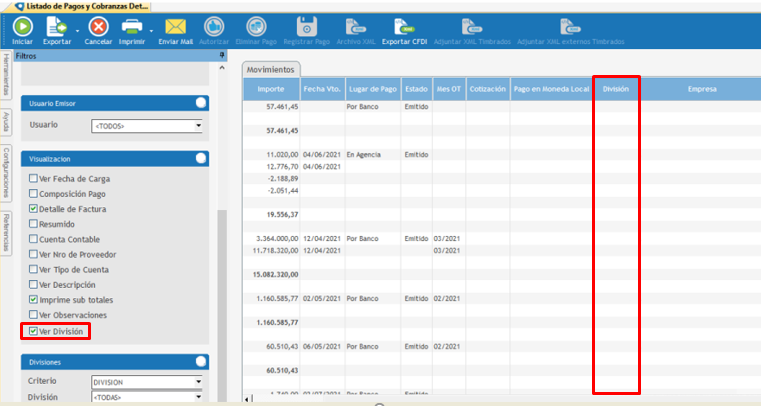761x406 pixels.
Task: Click the Archivo XML icon
Action: tap(355, 27)
